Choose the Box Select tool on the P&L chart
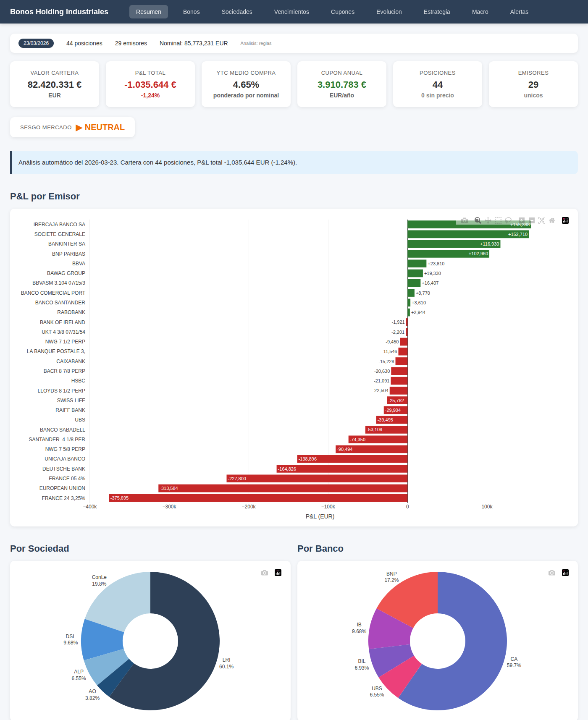 point(498,220)
